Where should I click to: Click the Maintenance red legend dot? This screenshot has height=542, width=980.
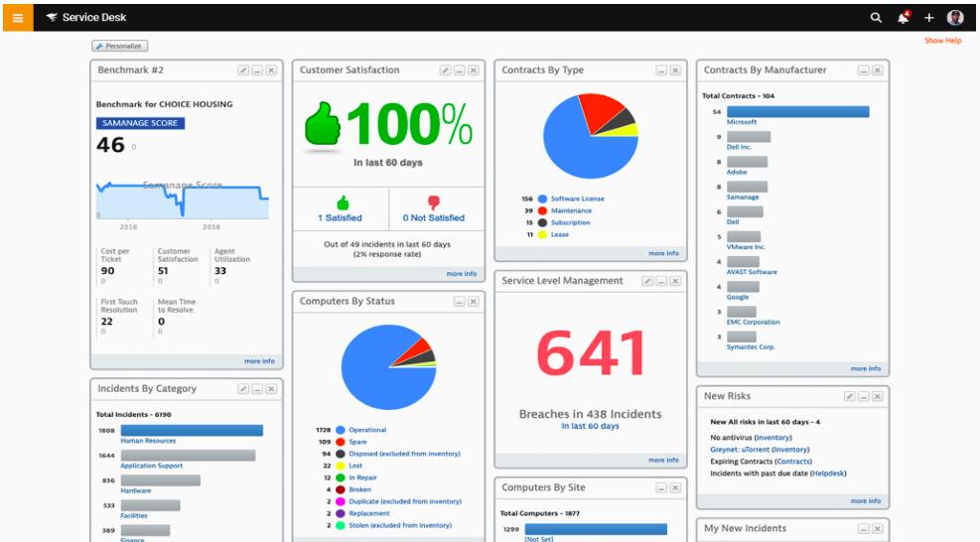point(542,210)
